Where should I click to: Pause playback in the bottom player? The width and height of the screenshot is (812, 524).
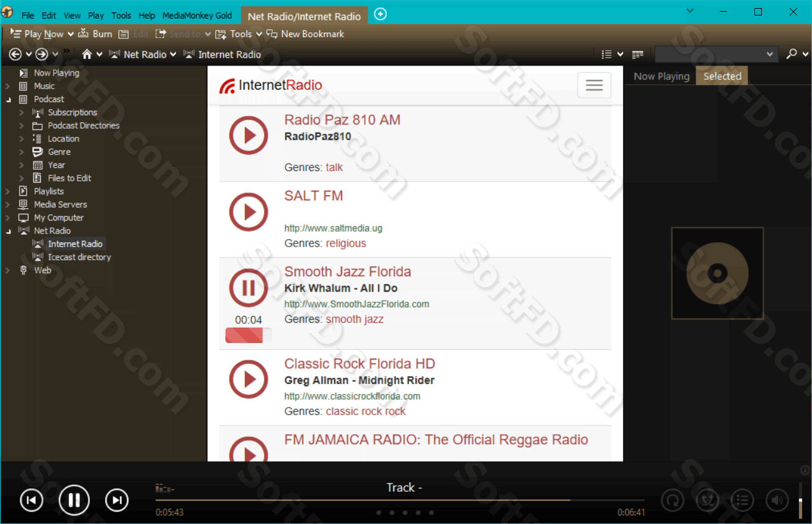(74, 500)
